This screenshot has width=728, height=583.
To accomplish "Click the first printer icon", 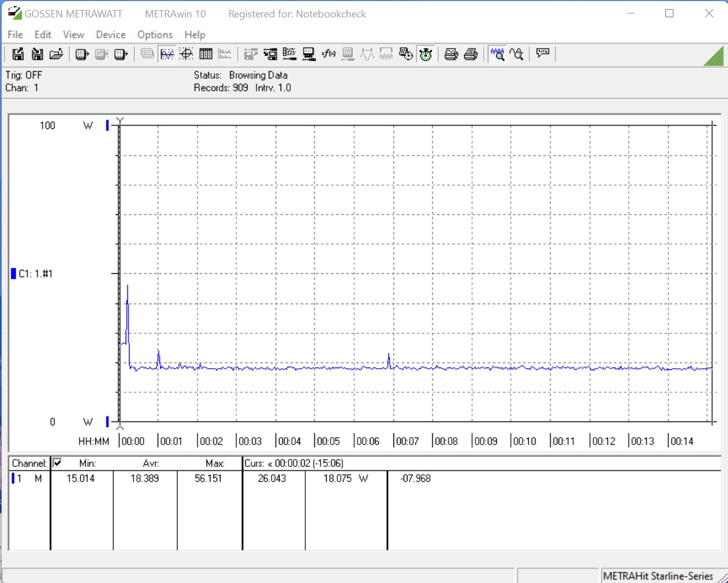I will [451, 54].
